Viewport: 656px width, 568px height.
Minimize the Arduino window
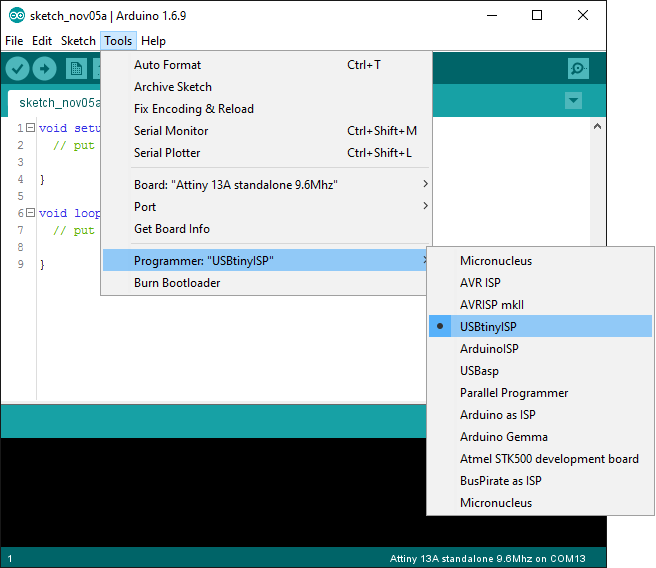(492, 15)
